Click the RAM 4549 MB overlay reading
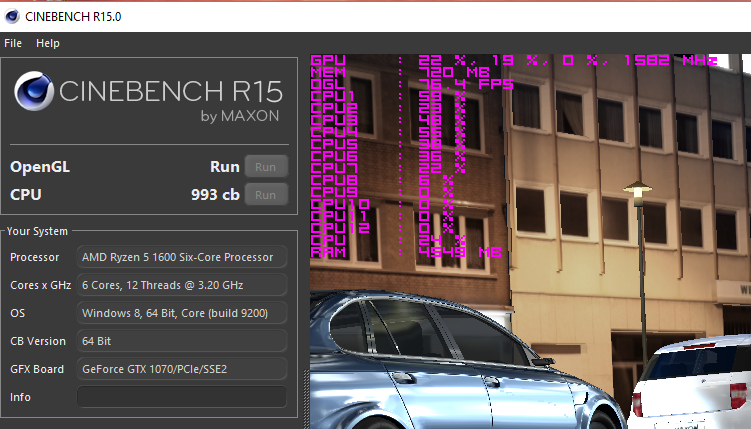This screenshot has width=751, height=429. (x=406, y=252)
